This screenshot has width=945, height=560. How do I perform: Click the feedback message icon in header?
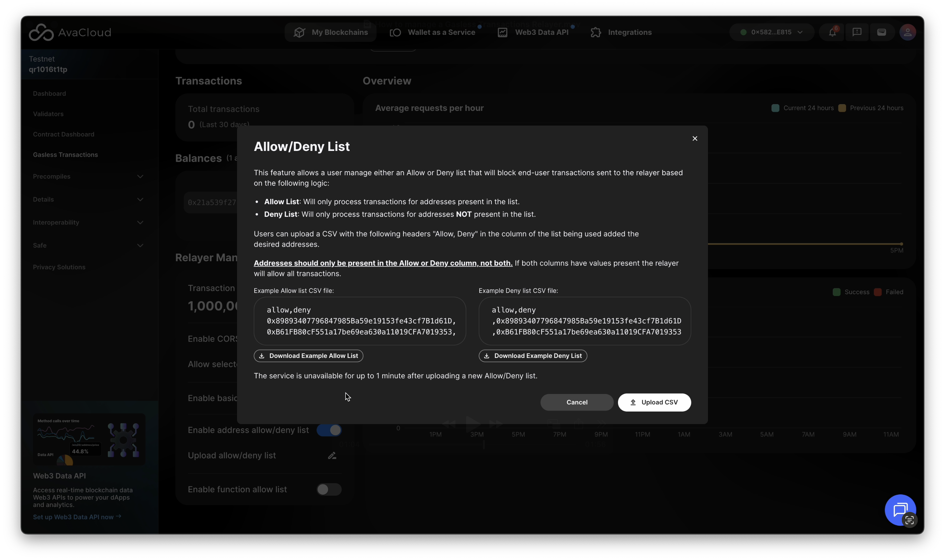857,32
